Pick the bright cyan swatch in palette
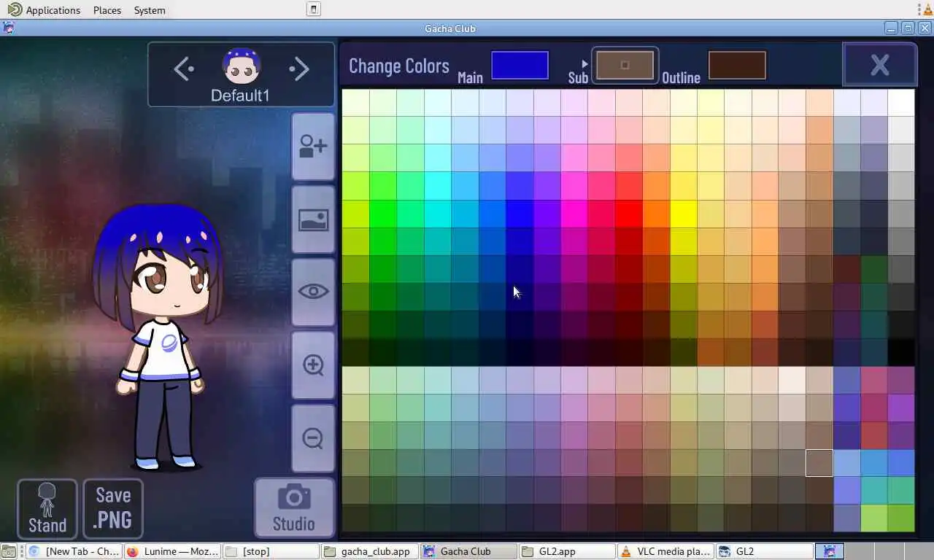This screenshot has width=934, height=560. click(438, 186)
